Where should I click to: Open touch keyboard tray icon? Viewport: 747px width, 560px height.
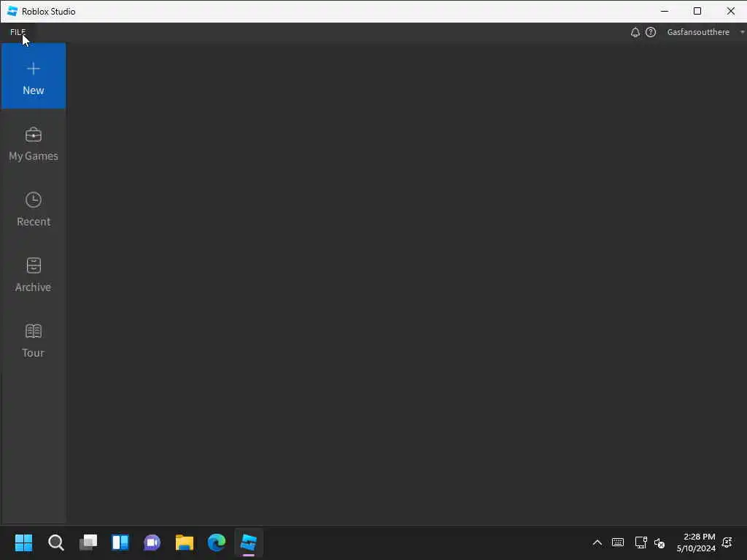[x=618, y=542]
